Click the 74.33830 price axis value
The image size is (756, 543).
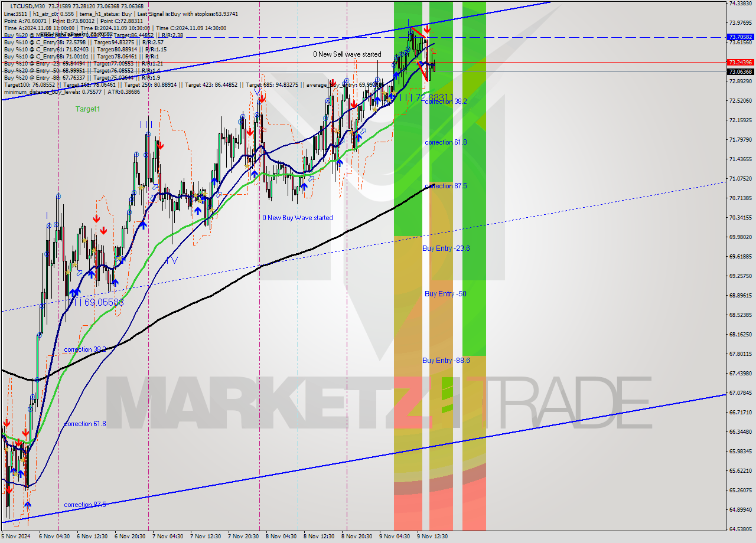(740, 4)
